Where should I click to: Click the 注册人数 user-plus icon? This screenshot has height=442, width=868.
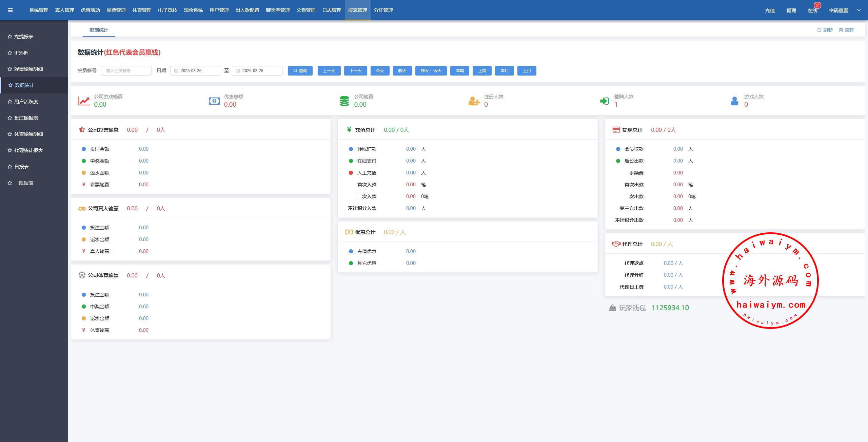click(x=474, y=101)
